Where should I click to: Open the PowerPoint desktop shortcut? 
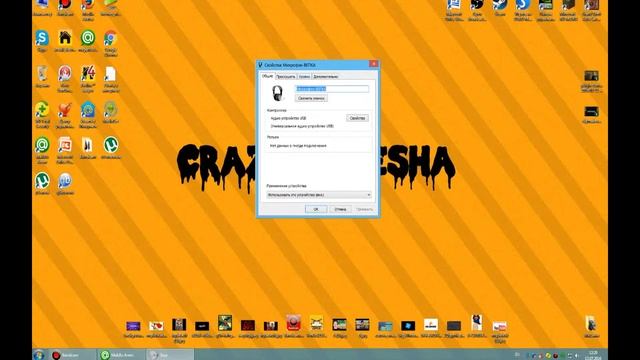tap(65, 145)
